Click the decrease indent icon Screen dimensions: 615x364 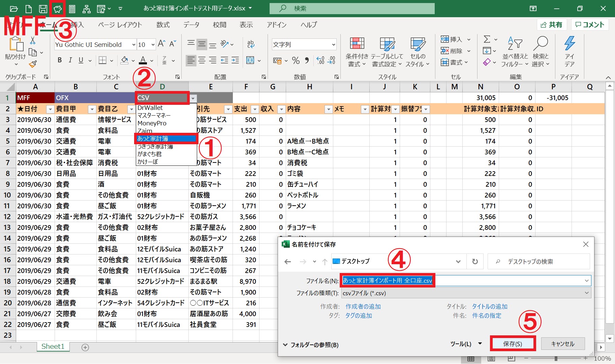pyautogui.click(x=224, y=60)
